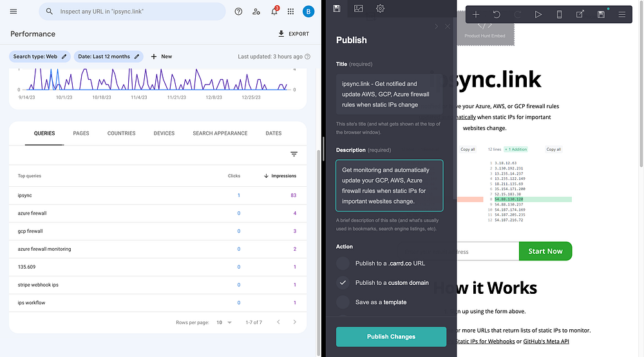Viewport: 644px width, 357px height.
Task: Click the Export download icon
Action: click(x=281, y=34)
